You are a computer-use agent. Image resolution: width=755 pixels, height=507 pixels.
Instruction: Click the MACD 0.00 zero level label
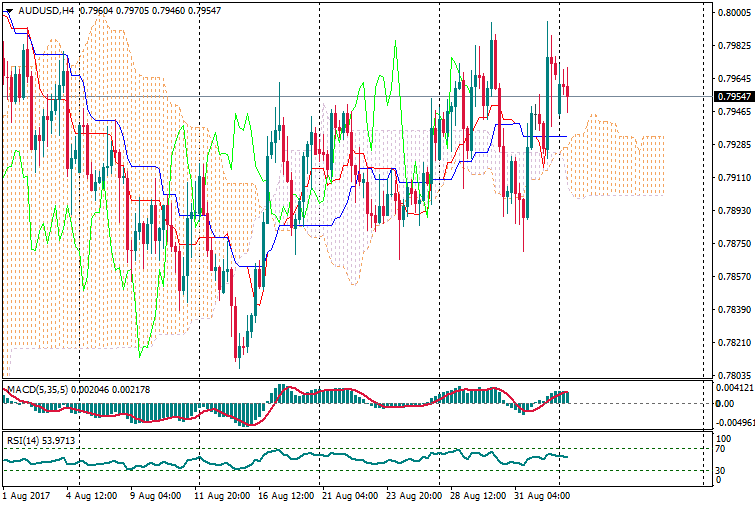pos(720,403)
